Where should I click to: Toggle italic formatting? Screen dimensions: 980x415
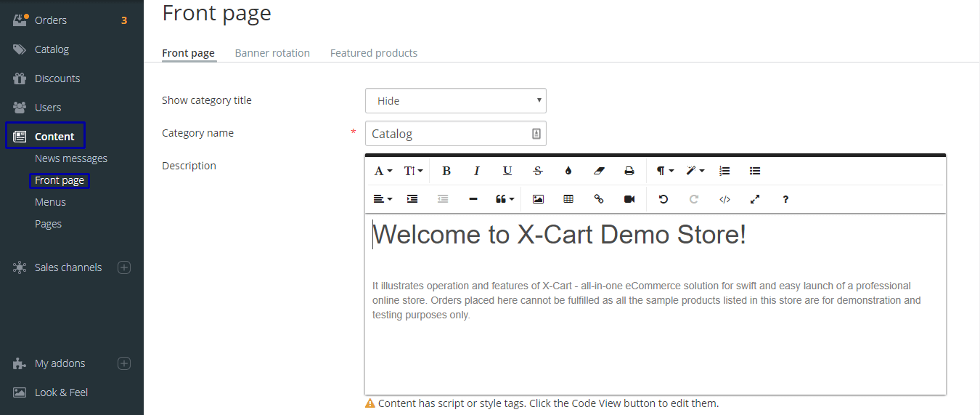[x=477, y=171]
